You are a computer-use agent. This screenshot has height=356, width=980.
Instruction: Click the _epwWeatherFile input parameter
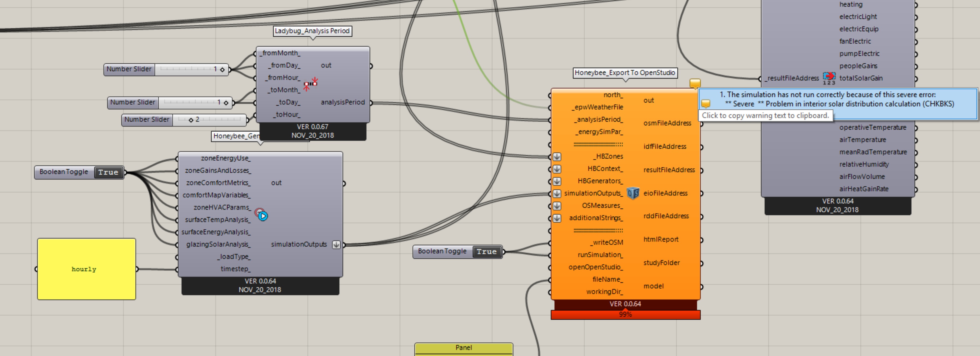(597, 107)
